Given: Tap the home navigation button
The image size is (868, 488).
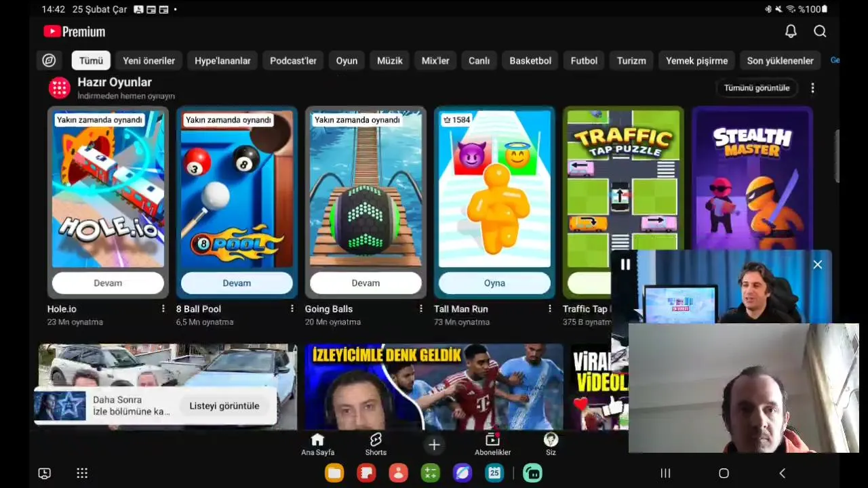Looking at the screenshot, I should coord(724,473).
